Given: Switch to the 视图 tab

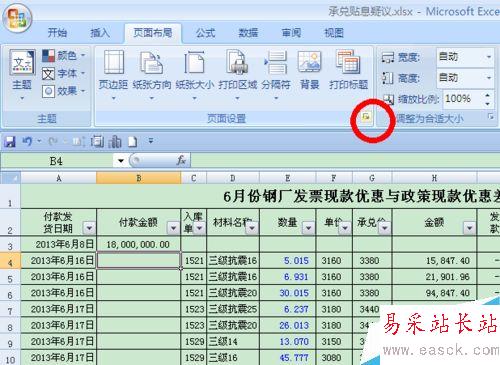Looking at the screenshot, I should [x=334, y=33].
